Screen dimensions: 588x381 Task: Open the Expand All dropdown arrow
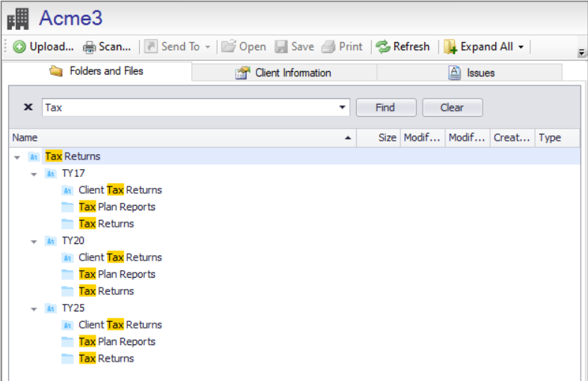pos(521,46)
